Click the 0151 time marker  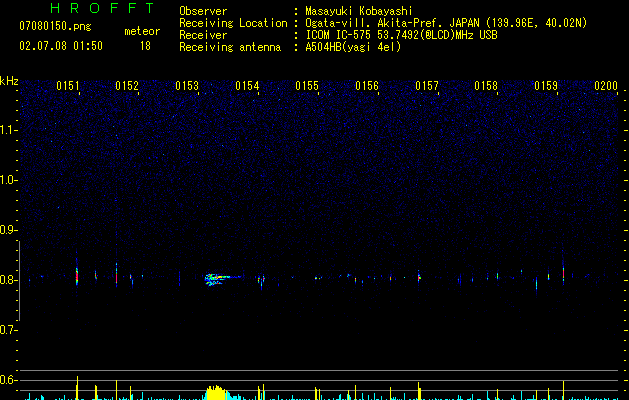tap(68, 86)
